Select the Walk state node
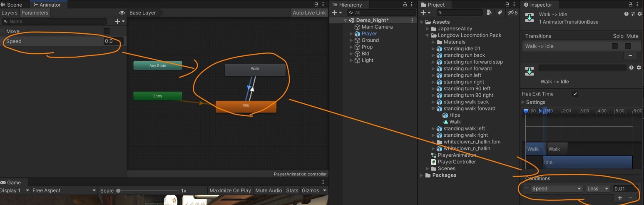This screenshot has width=644, height=205. click(255, 70)
